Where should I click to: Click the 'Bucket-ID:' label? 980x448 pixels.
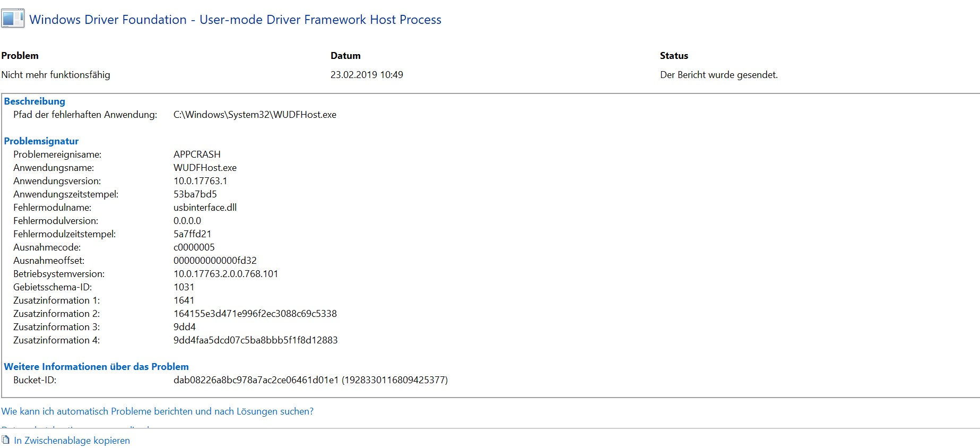(x=34, y=380)
